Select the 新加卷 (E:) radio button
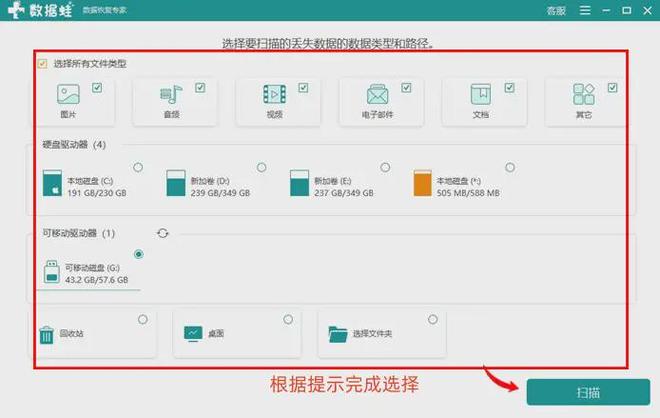This screenshot has width=660, height=418. [x=385, y=167]
